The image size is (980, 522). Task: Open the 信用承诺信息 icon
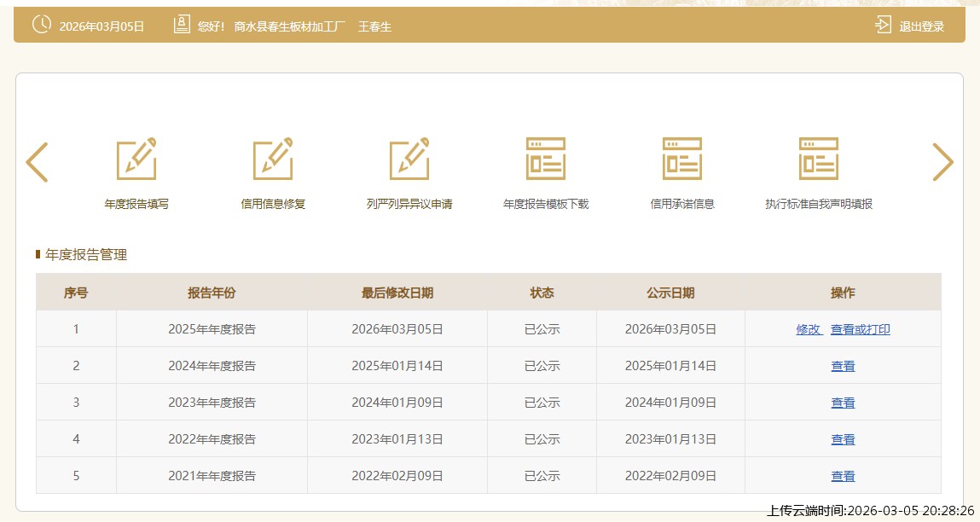[x=682, y=159]
